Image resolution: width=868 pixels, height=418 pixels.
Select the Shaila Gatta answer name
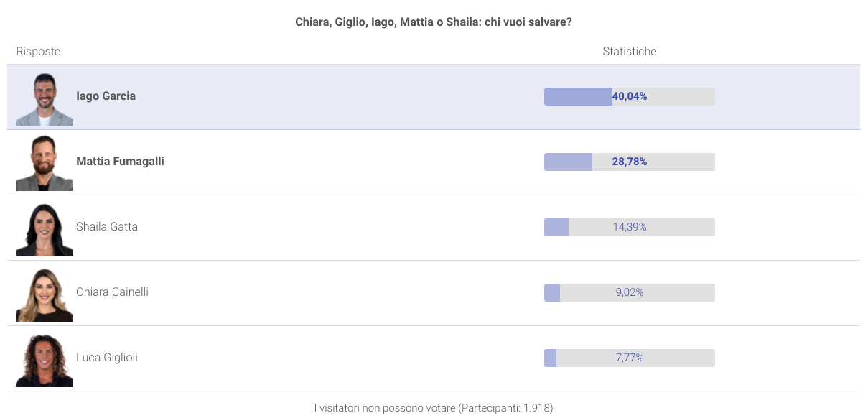[107, 227]
